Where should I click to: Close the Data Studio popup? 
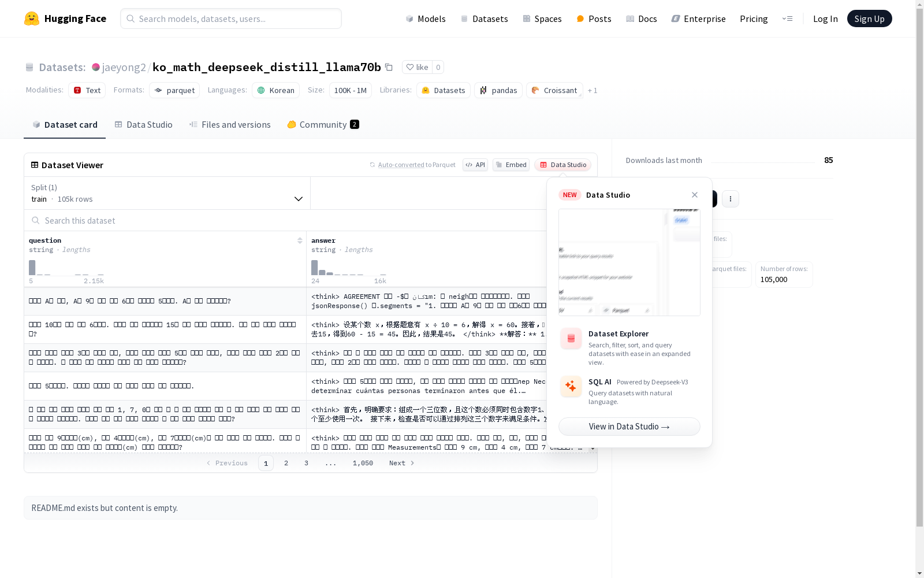695,195
